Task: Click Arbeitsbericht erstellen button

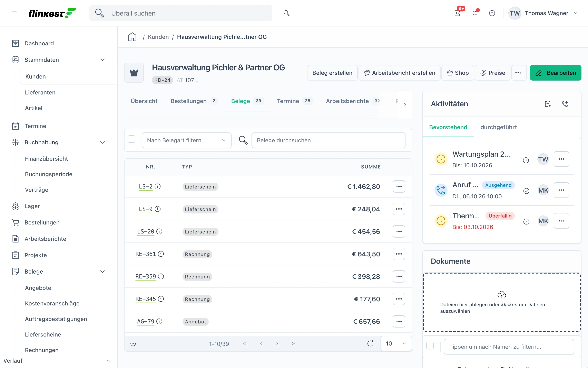Action: pyautogui.click(x=399, y=73)
